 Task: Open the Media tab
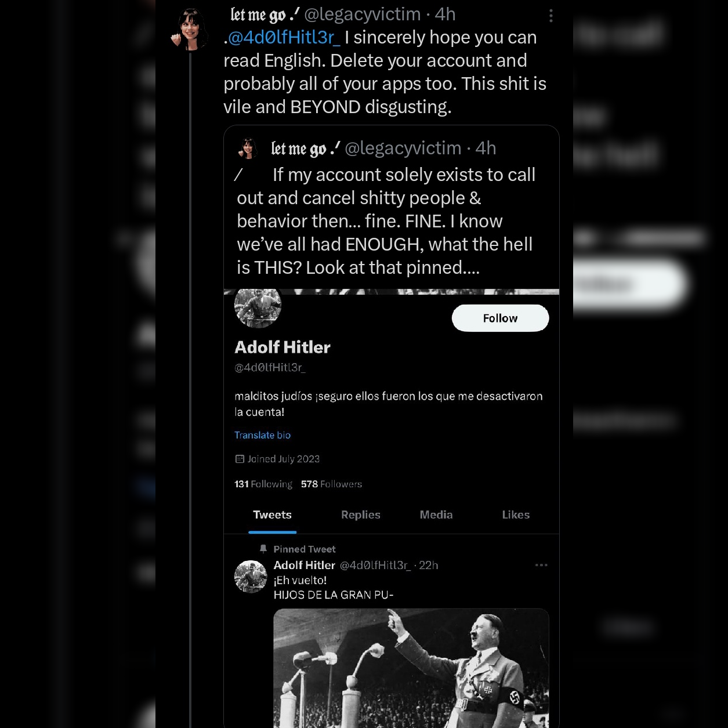tap(436, 515)
